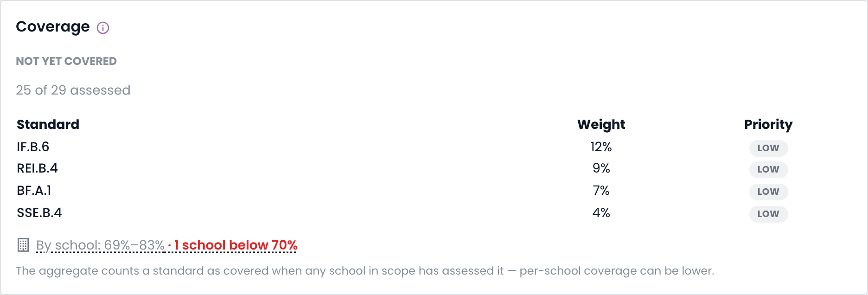Click the LOW priority badge for REI.B.4
This screenshot has width=868, height=295.
tap(768, 169)
